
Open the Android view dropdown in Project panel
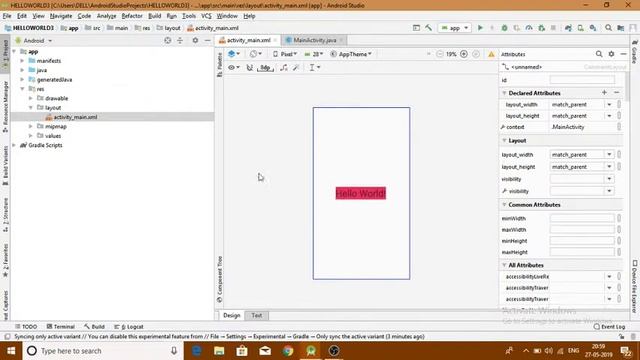click(34, 40)
